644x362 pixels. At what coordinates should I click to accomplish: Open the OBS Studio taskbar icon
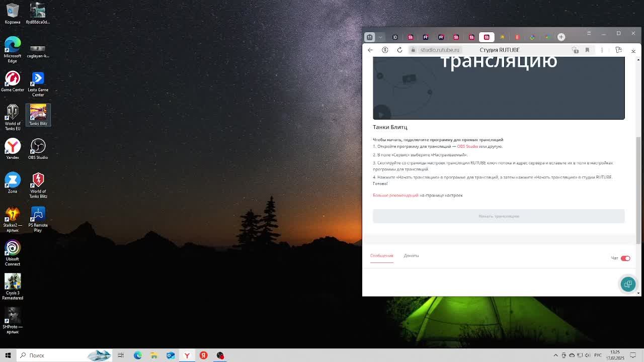point(220,355)
